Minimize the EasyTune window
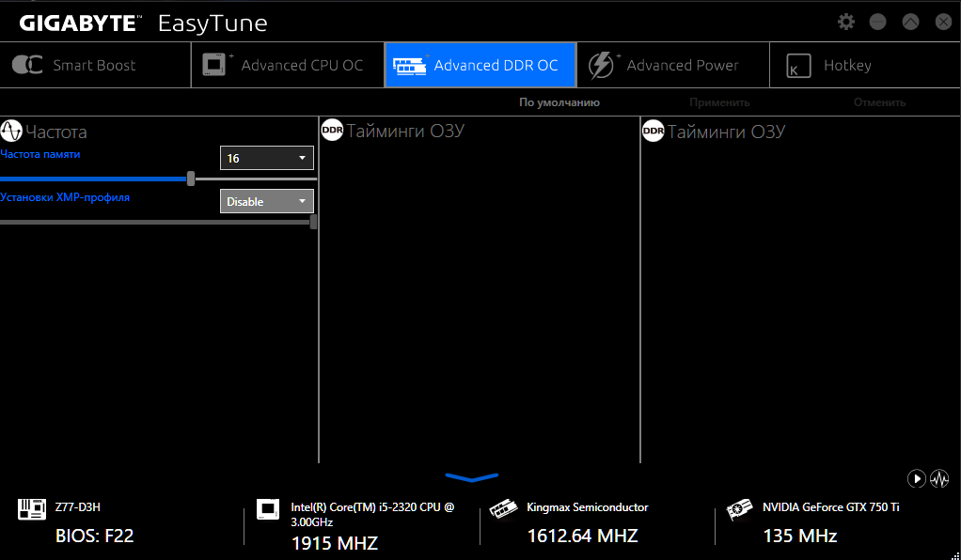The width and height of the screenshot is (961, 560). click(877, 22)
